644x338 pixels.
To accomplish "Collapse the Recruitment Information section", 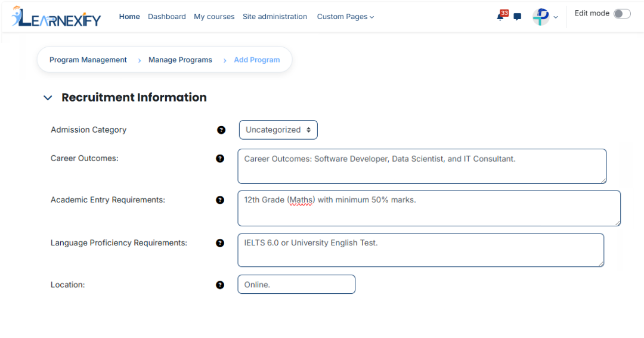I will (x=48, y=98).
